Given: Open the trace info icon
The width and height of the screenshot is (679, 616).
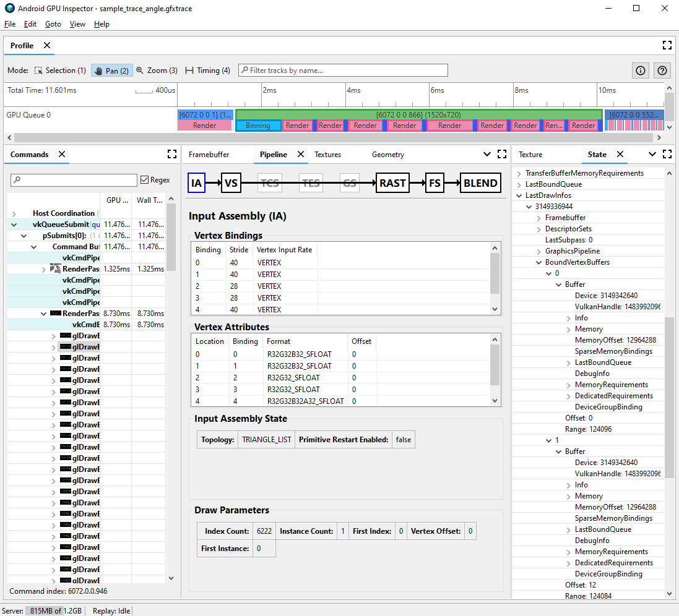Looking at the screenshot, I should coord(640,70).
